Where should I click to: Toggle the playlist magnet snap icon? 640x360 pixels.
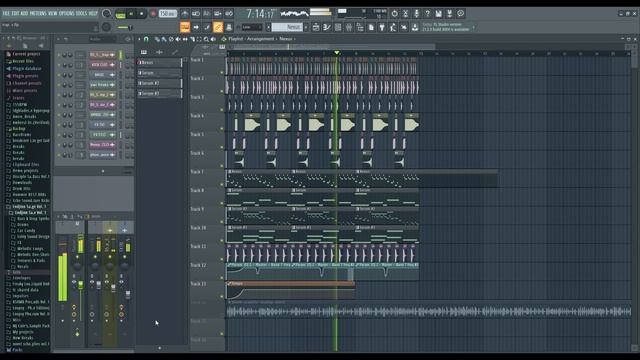pos(146,39)
